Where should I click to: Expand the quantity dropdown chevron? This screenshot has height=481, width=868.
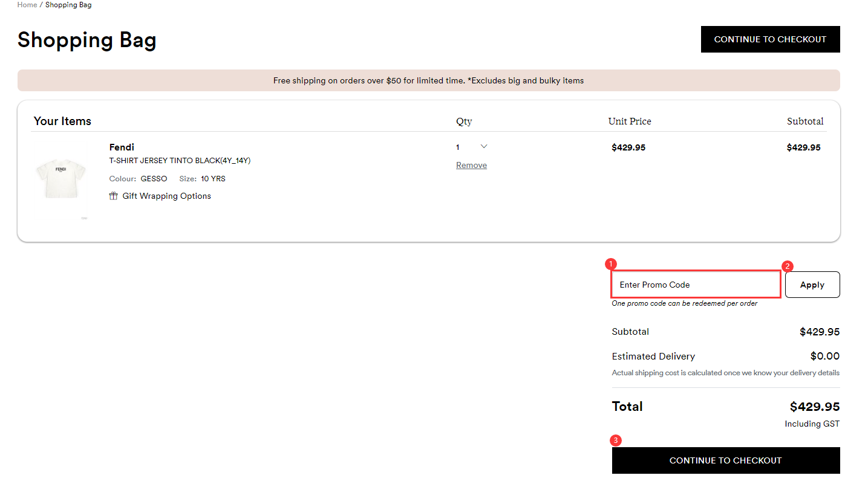tap(484, 146)
